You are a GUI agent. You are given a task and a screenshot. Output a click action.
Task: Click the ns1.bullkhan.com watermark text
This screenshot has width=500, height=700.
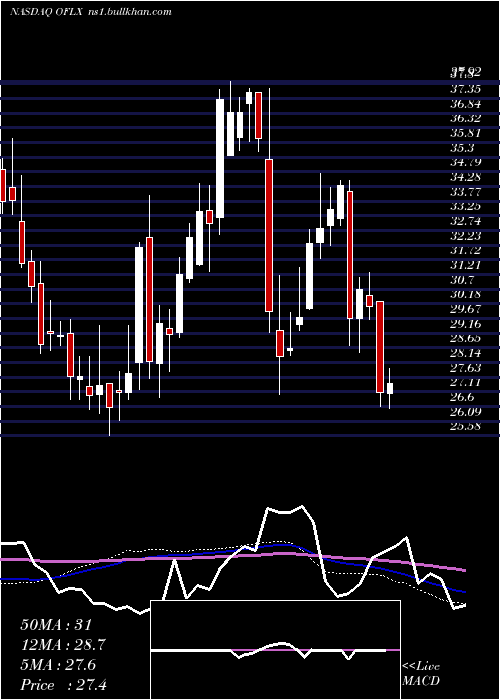(x=129, y=12)
